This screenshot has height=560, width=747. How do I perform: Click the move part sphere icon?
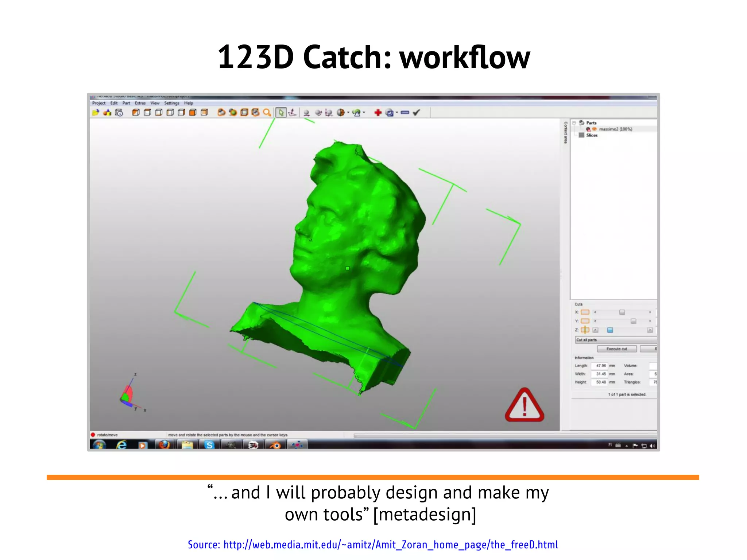[x=307, y=113]
